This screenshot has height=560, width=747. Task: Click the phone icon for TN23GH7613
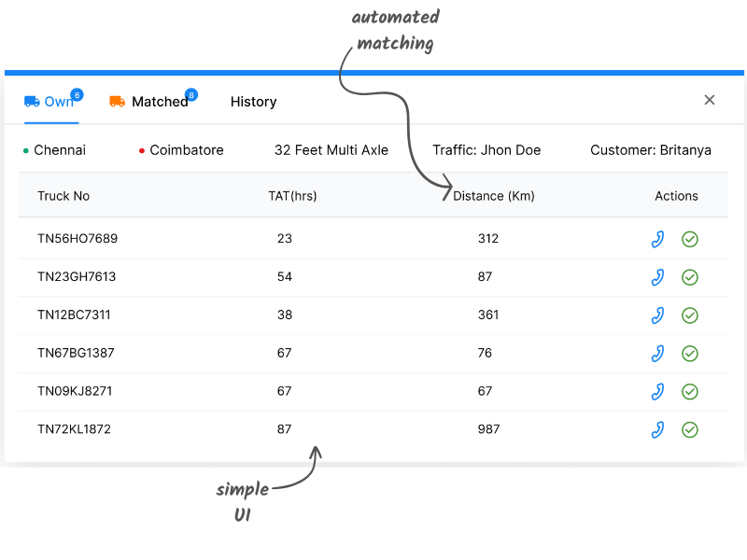(x=657, y=277)
